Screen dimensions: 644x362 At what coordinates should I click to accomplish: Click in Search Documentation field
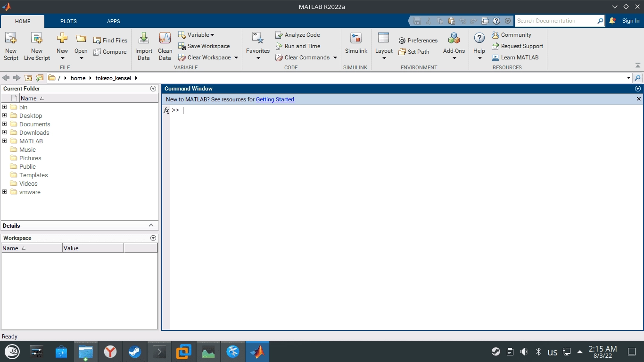point(556,21)
